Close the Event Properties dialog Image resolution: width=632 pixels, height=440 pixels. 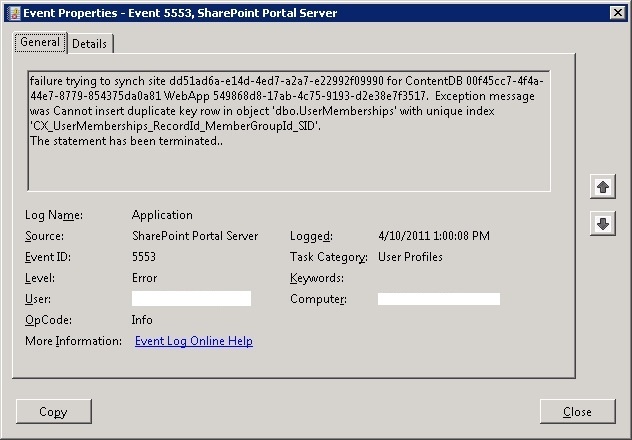pos(577,411)
